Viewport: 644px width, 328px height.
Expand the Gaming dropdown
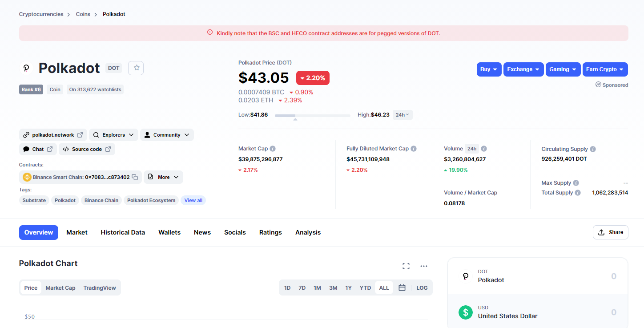[x=563, y=69]
